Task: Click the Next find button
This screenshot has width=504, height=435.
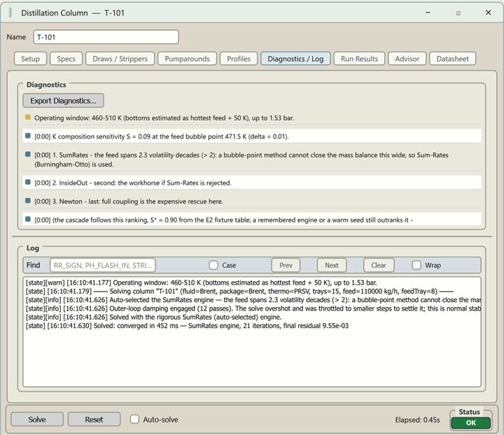Action: pos(332,265)
